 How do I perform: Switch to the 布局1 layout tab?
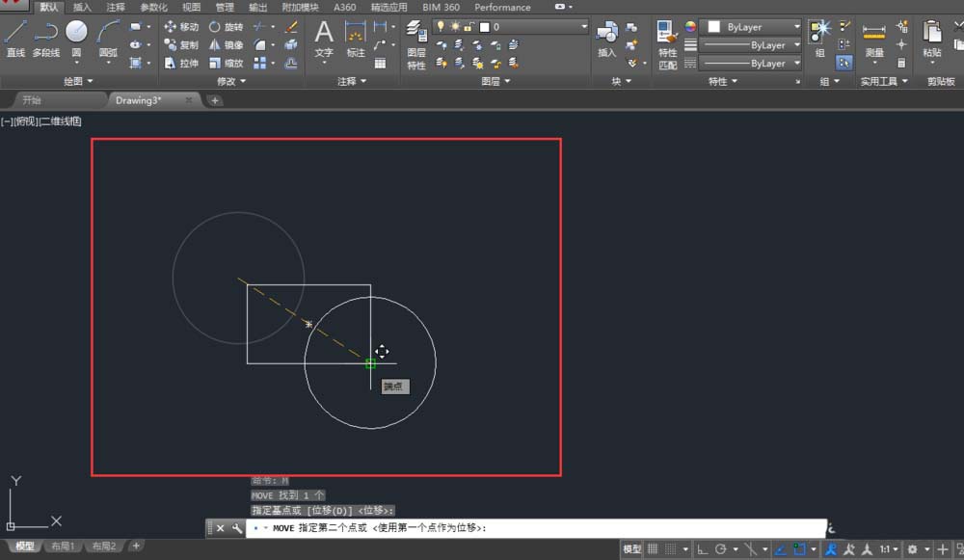(63, 547)
